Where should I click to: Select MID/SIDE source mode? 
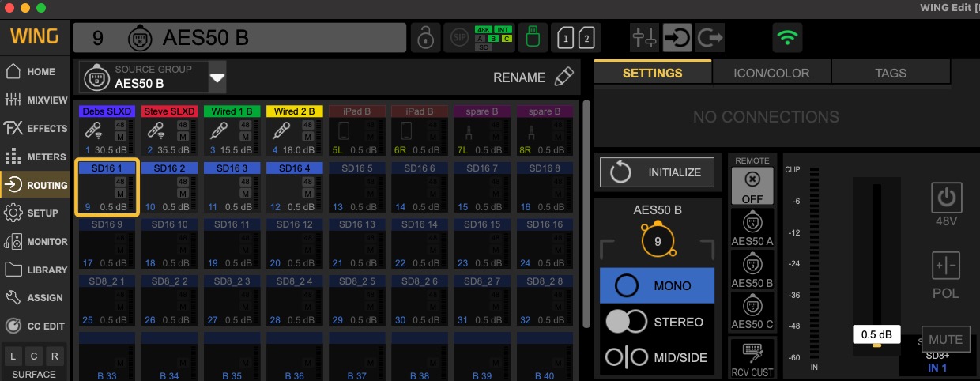point(657,357)
